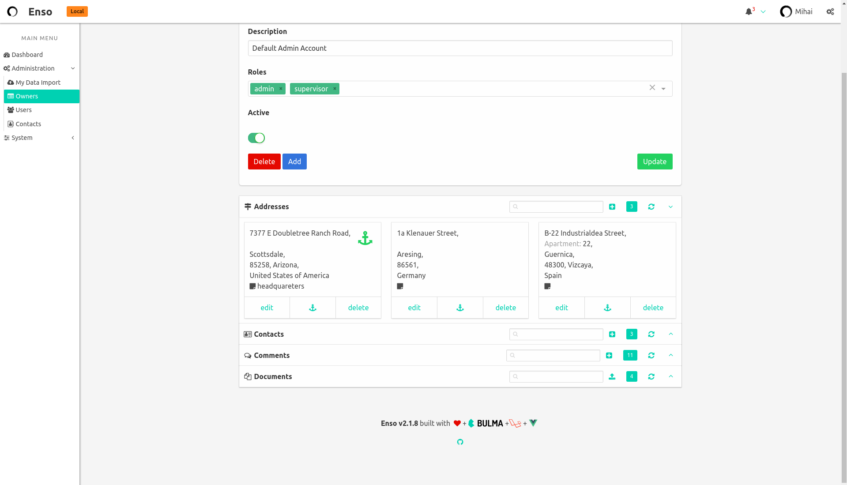Click the Description input field
The height and width of the screenshot is (485, 847).
(460, 48)
